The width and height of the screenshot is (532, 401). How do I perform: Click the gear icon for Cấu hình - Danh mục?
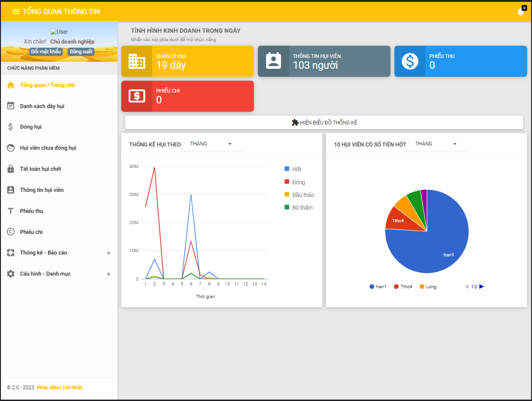(11, 274)
